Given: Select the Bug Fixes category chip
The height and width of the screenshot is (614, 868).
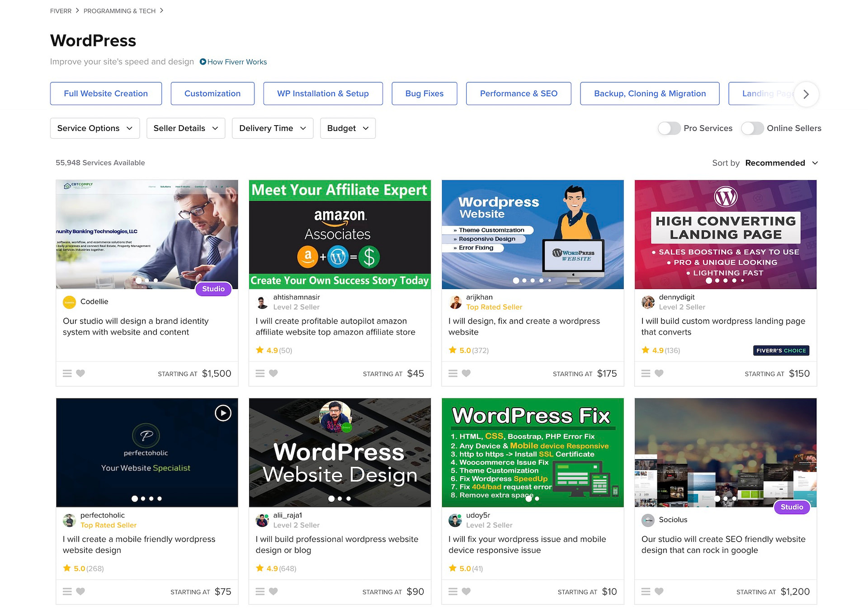Looking at the screenshot, I should click(x=424, y=94).
